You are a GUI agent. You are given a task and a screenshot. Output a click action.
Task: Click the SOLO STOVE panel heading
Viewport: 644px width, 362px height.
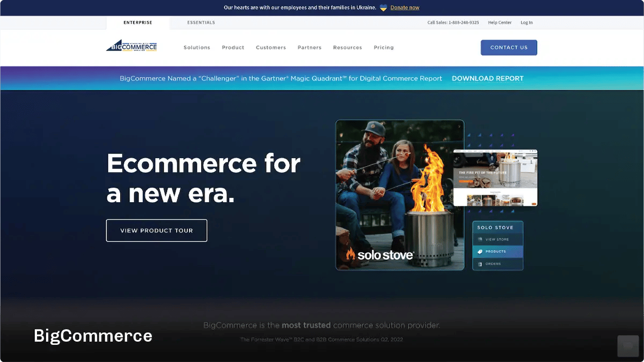click(x=495, y=227)
